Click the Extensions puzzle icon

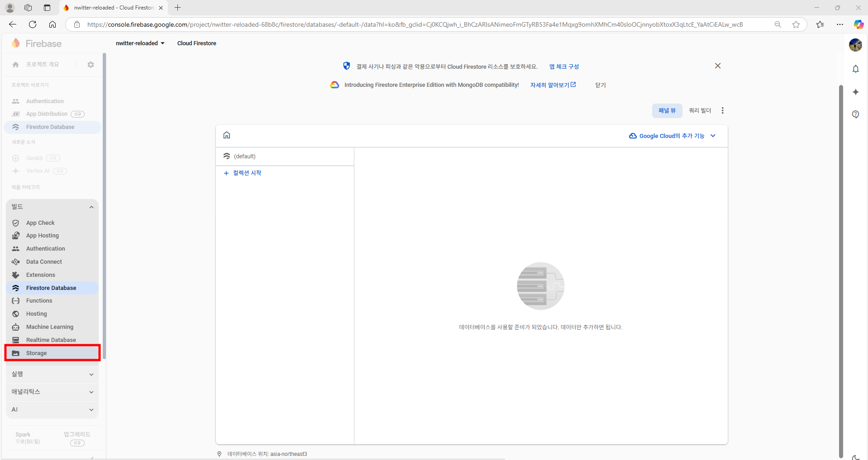click(x=16, y=275)
